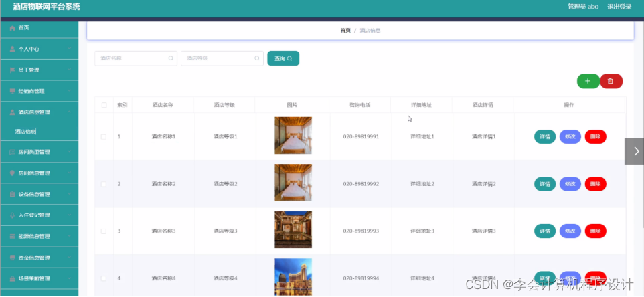The image size is (644, 297).
Task: Click the phone number 020-89819993
Action: [361, 231]
